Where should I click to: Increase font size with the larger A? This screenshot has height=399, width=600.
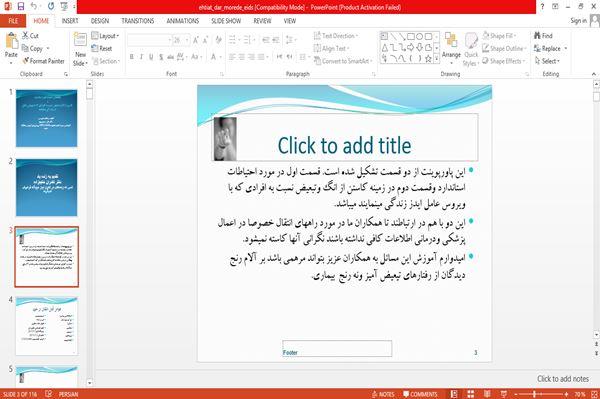point(196,40)
